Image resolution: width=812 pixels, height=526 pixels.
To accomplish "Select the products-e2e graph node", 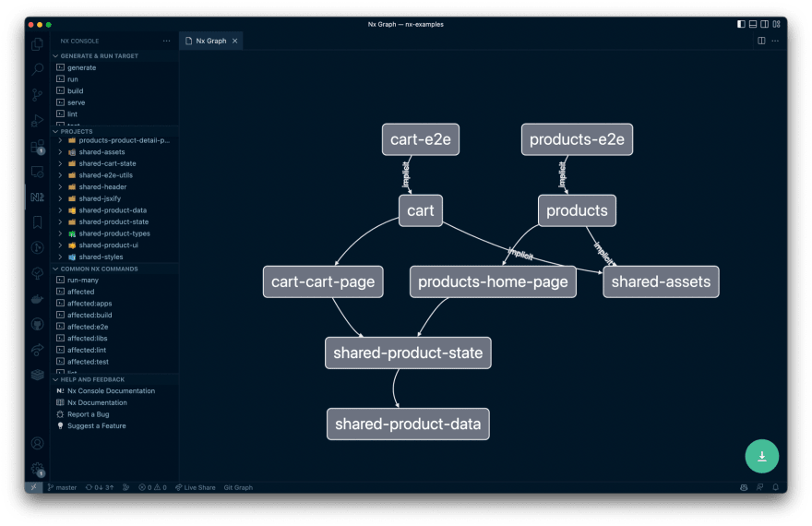I will point(577,139).
